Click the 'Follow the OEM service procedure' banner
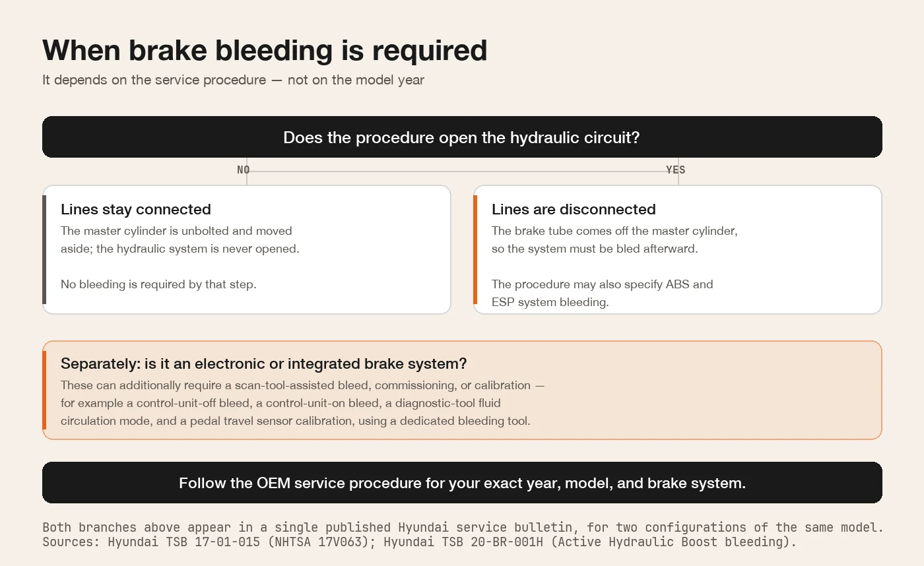The image size is (924, 566). 462,483
